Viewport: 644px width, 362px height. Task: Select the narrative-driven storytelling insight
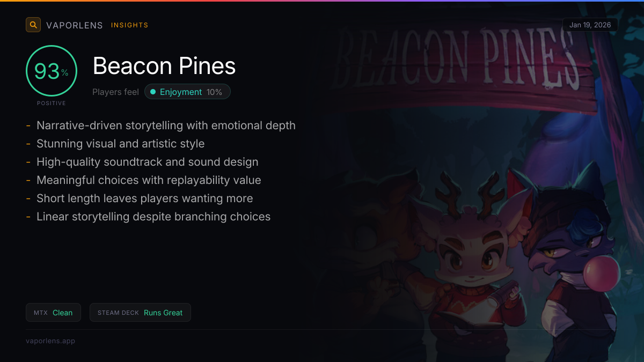pyautogui.click(x=166, y=125)
